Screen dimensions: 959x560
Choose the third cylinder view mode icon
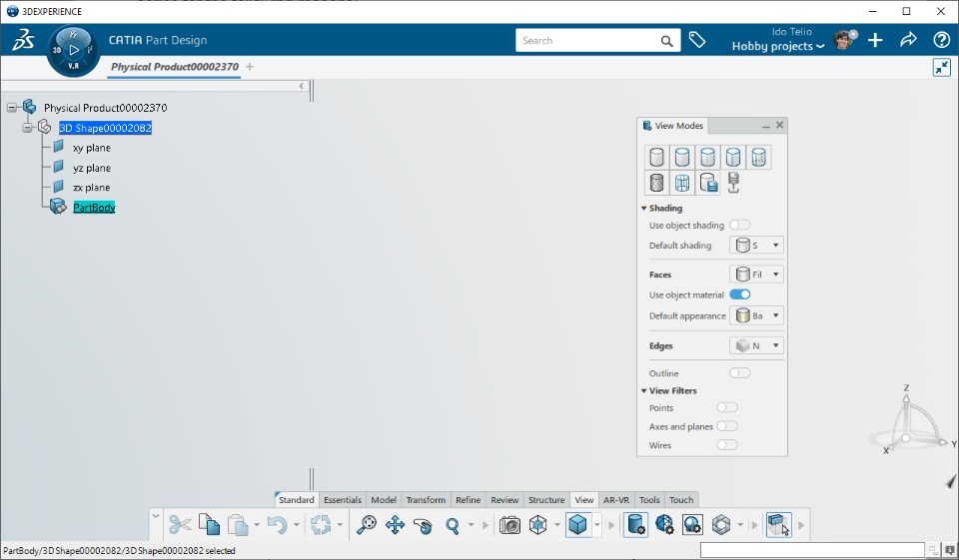[x=707, y=157]
